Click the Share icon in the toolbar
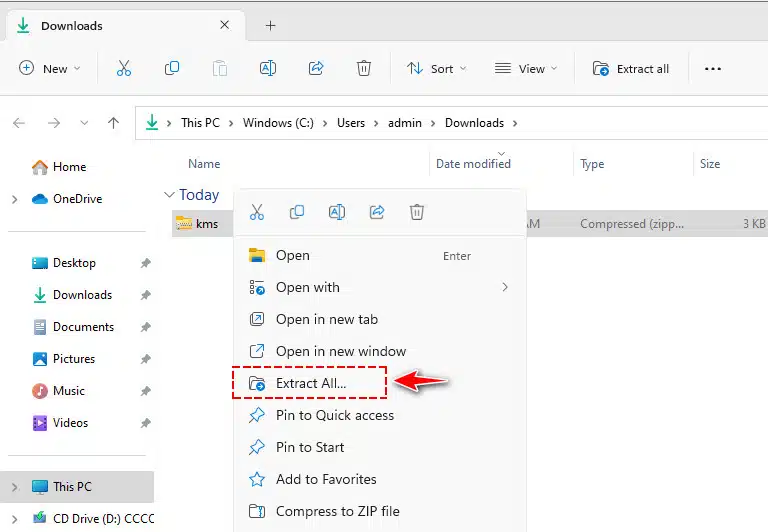This screenshot has width=768, height=532. point(316,68)
